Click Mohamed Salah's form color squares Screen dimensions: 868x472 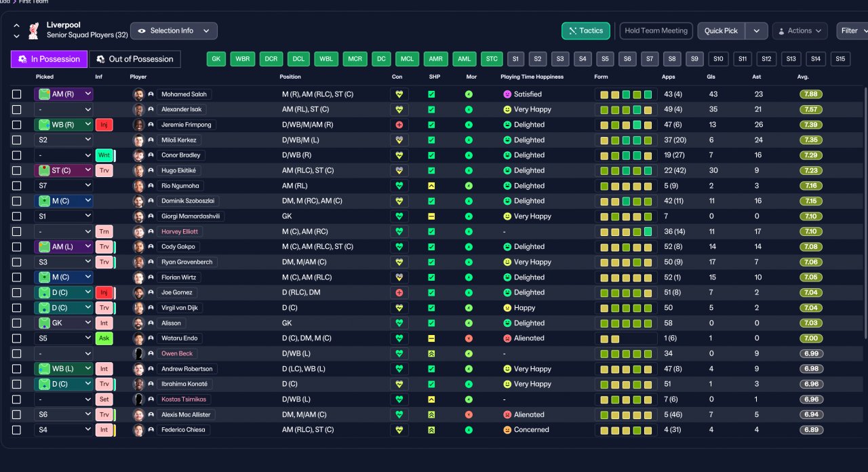click(626, 94)
